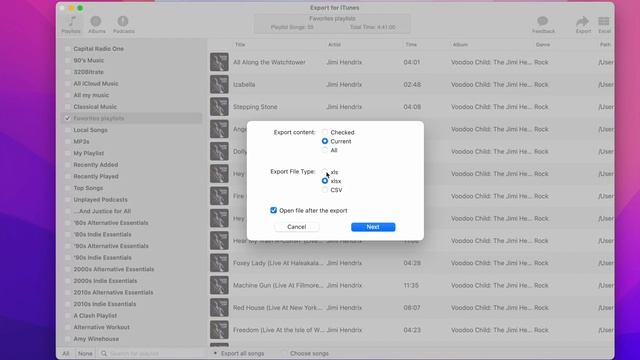
Task: Sort by the Title column header
Action: click(240, 44)
